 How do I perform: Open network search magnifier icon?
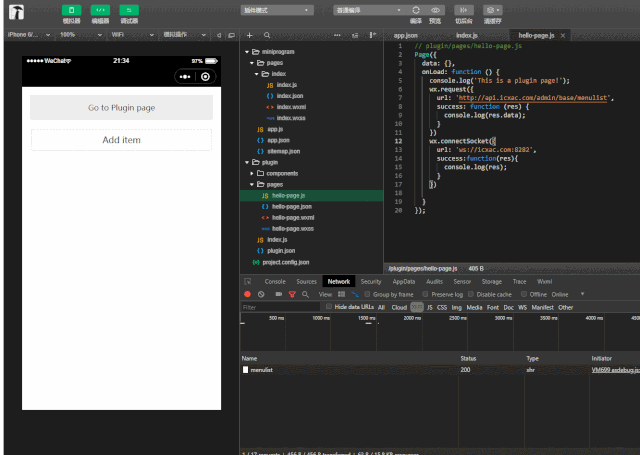pos(305,294)
